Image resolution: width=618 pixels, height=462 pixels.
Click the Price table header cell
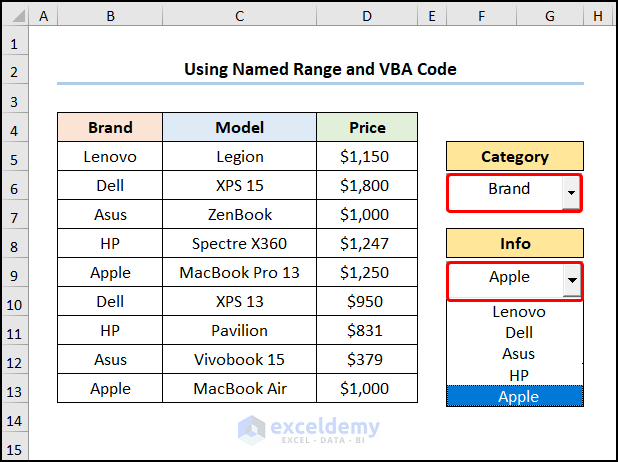coord(367,127)
